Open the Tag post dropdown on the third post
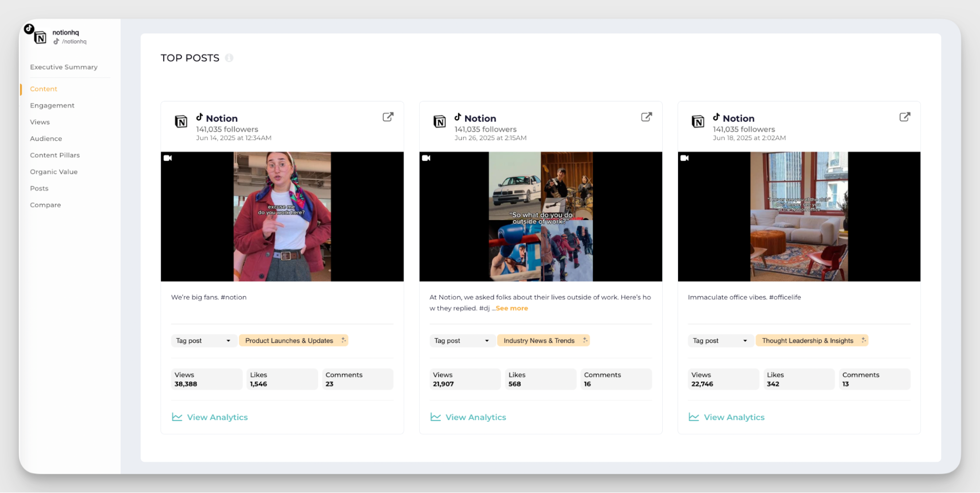Image resolution: width=980 pixels, height=493 pixels. pyautogui.click(x=720, y=340)
